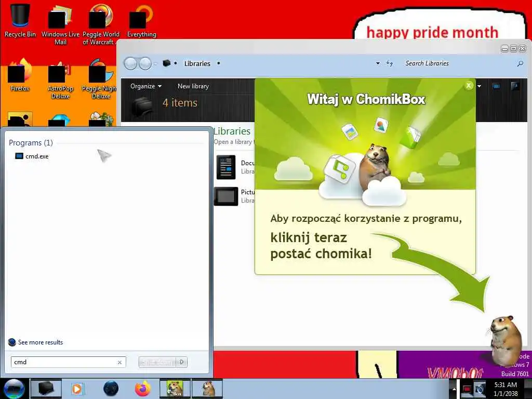The height and width of the screenshot is (399, 532).
Task: Click the search magnifier in Libraries window
Action: 520,63
